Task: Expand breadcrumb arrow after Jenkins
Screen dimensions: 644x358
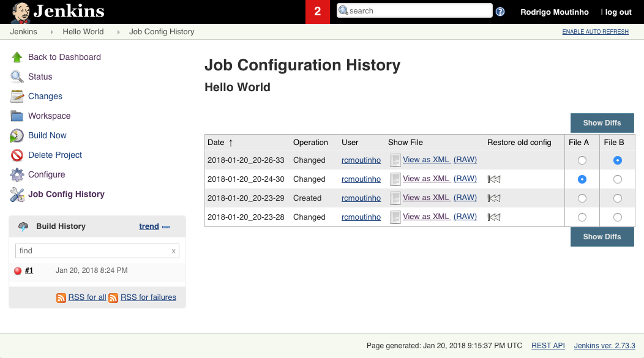Action: pyautogui.click(x=51, y=32)
